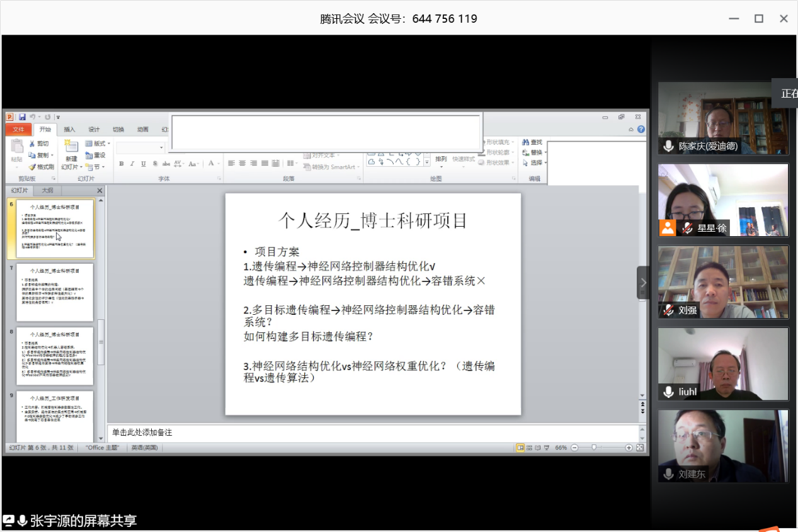The height and width of the screenshot is (532, 798).
Task: Open the Insert (插入) ribbon tab
Action: 69,130
